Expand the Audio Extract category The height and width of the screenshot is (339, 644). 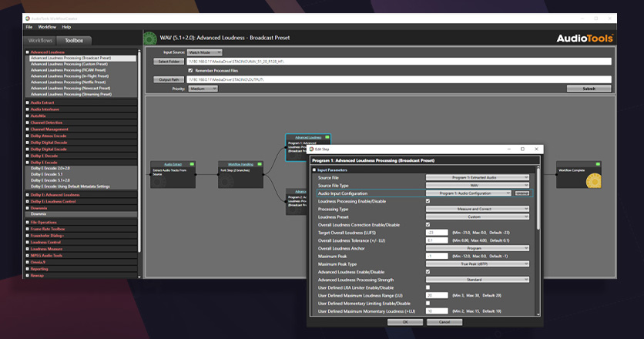click(x=28, y=102)
